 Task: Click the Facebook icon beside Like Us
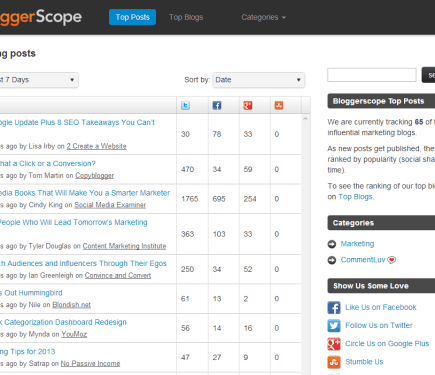pyautogui.click(x=334, y=307)
